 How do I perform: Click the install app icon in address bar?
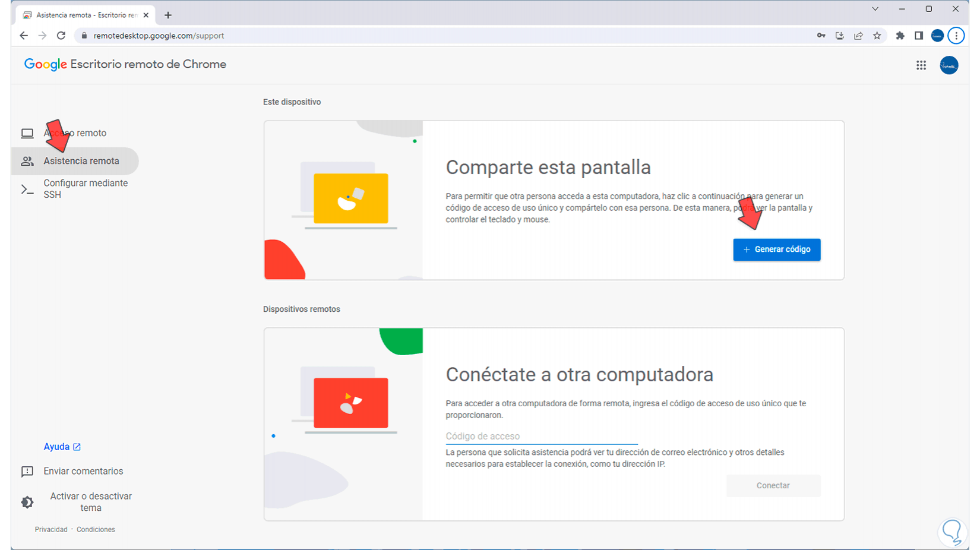coord(840,36)
